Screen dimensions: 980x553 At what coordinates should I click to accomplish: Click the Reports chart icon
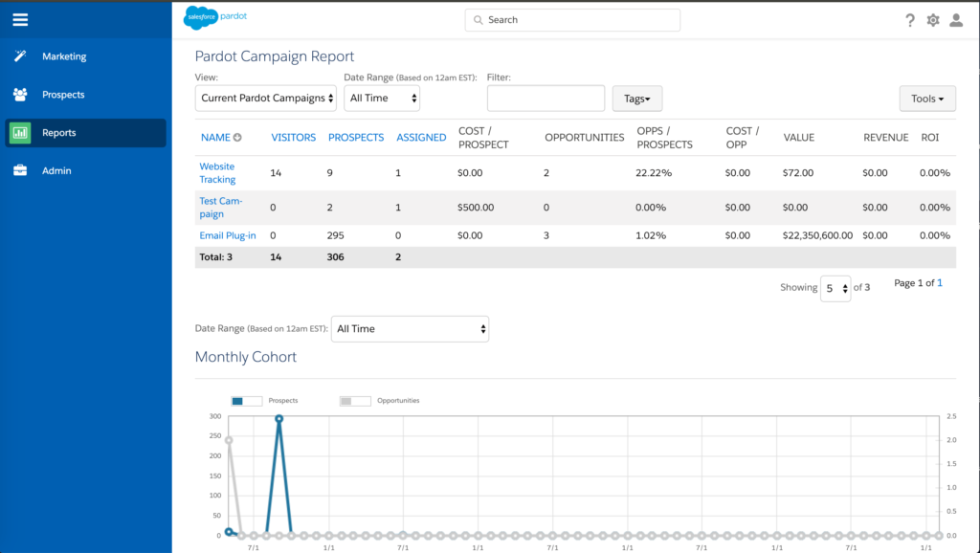(x=20, y=133)
